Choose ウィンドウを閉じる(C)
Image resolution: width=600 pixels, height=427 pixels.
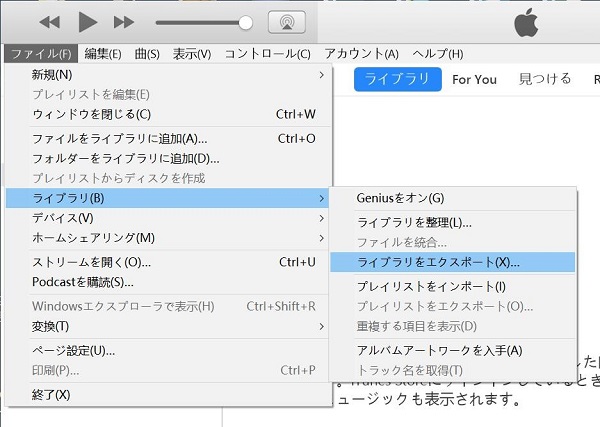point(167,114)
